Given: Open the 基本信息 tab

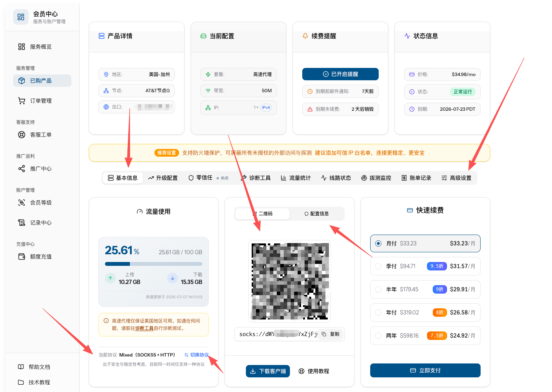Looking at the screenshot, I should [123, 178].
